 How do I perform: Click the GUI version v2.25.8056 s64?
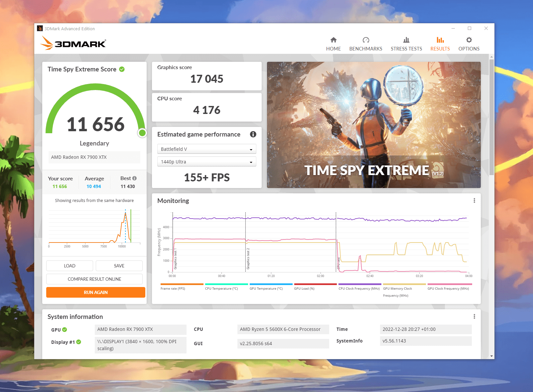tap(283, 343)
